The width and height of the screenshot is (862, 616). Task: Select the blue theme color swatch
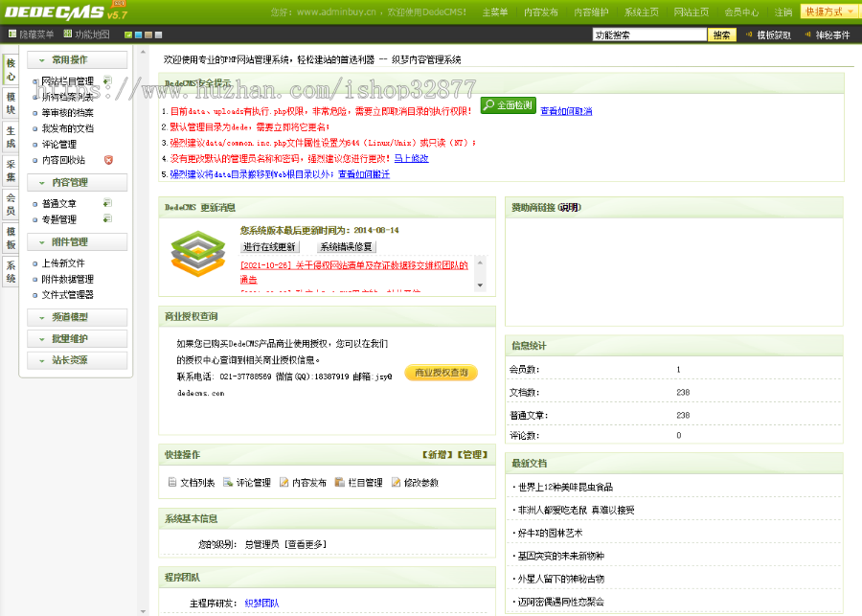pyautogui.click(x=139, y=34)
